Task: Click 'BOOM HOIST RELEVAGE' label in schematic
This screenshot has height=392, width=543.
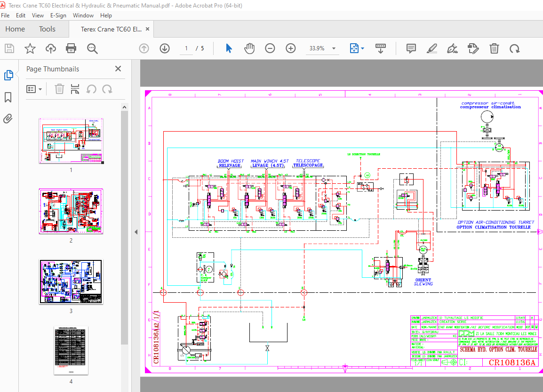Action: (x=230, y=163)
